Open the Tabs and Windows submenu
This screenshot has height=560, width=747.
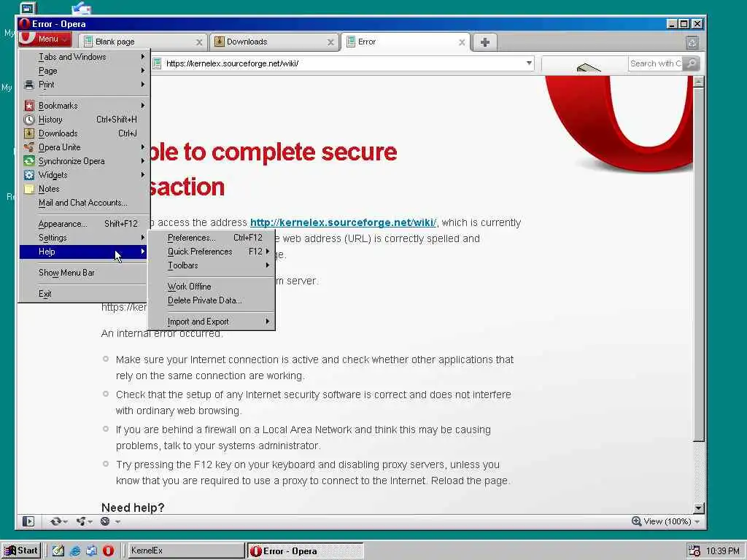point(85,57)
